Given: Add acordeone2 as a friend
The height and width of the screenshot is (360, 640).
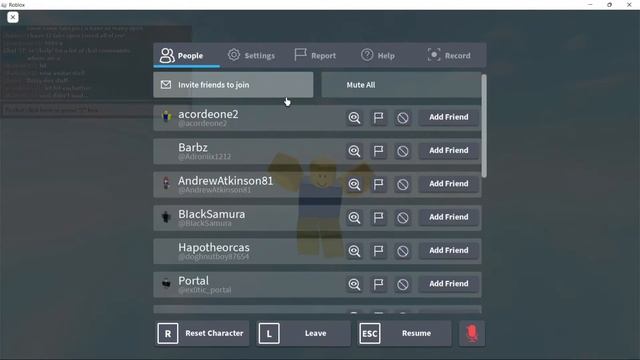Looking at the screenshot, I should point(449,117).
